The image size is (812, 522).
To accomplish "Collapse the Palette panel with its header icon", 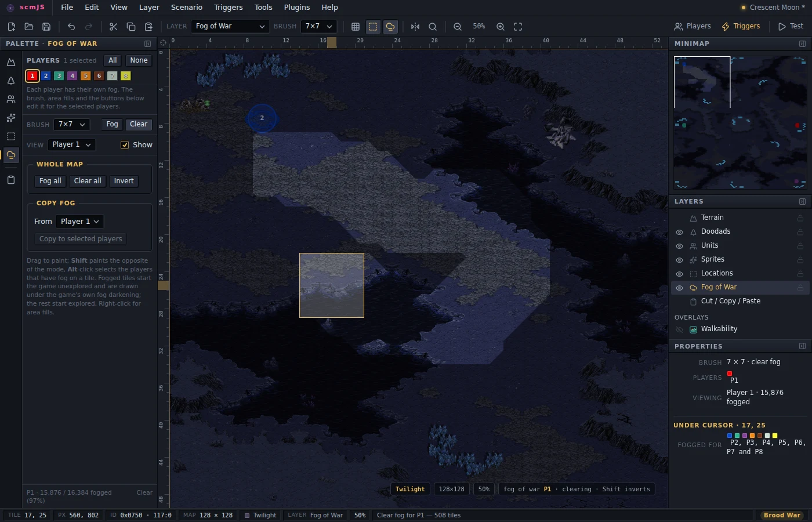I will [x=148, y=43].
